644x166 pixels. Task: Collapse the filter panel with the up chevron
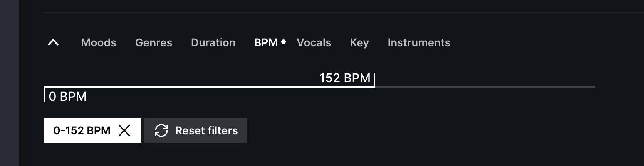point(53,42)
